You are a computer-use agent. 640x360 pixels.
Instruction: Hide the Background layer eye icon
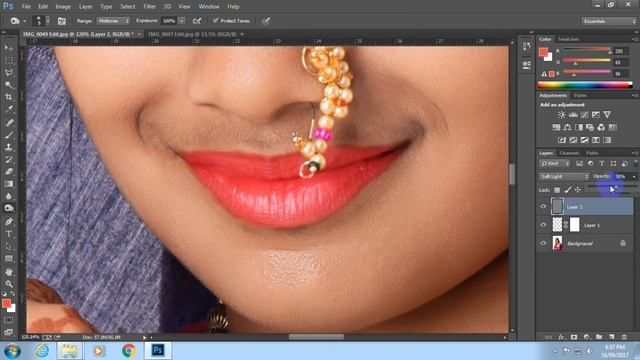[543, 243]
